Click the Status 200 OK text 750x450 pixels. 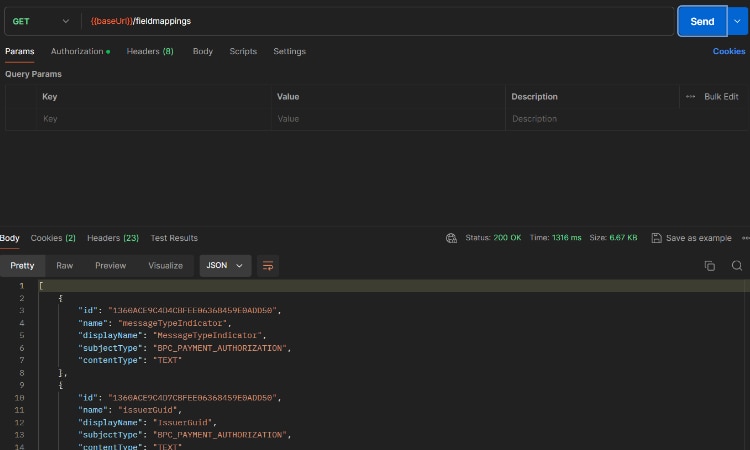coord(493,238)
